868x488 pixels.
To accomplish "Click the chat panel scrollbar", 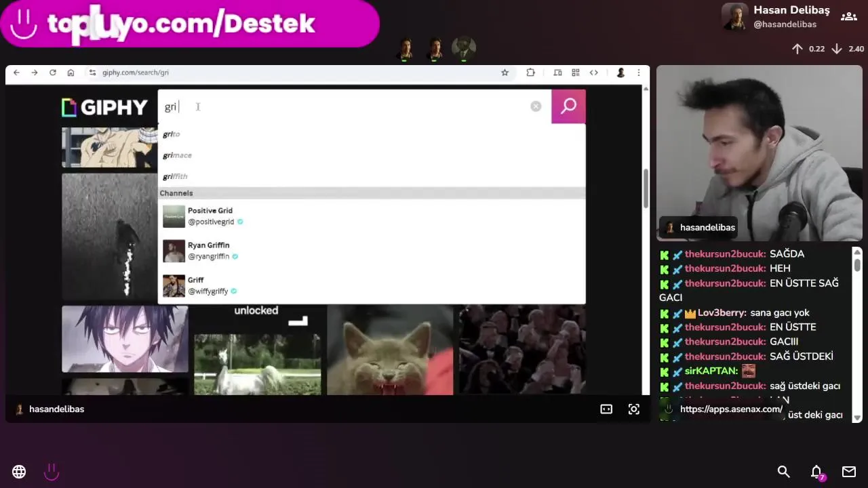I will coord(857,264).
